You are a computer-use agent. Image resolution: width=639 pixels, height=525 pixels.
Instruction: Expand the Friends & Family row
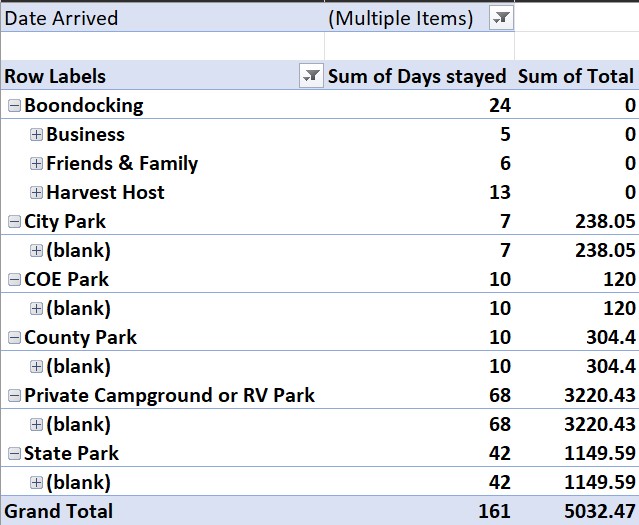[x=36, y=164]
